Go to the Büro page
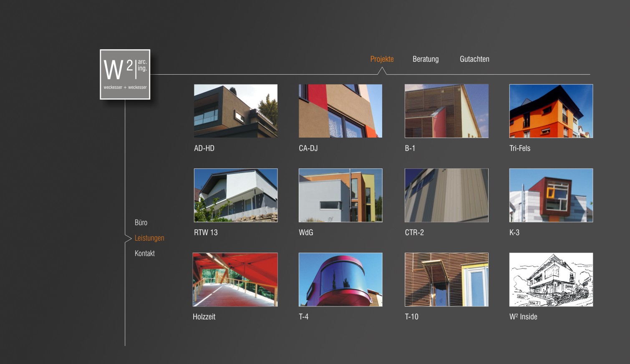Viewport: 630px width, 364px height. (x=141, y=223)
